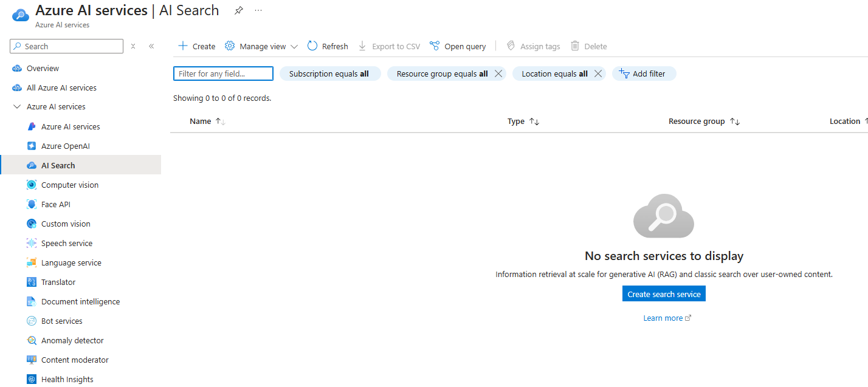This screenshot has height=387, width=868.
Task: Open the Manage view dropdown
Action: tap(261, 46)
